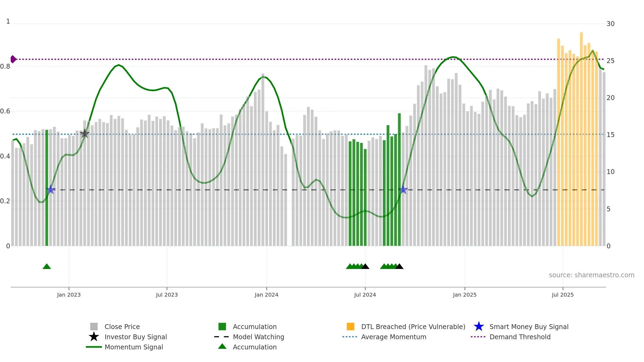Image resolution: width=644 pixels, height=362 pixels.
Task: Click the green Accumulation square legend swatch
Action: [222, 327]
